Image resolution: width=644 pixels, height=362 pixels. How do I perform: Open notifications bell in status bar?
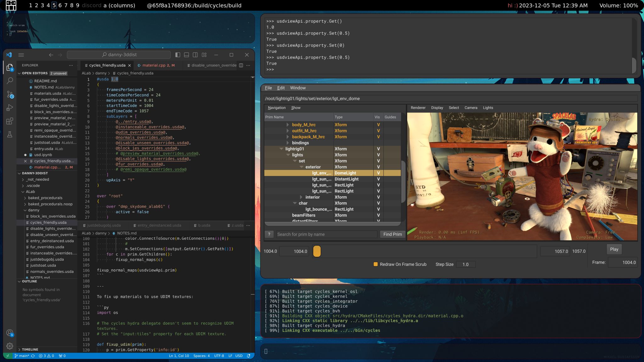[x=249, y=356]
